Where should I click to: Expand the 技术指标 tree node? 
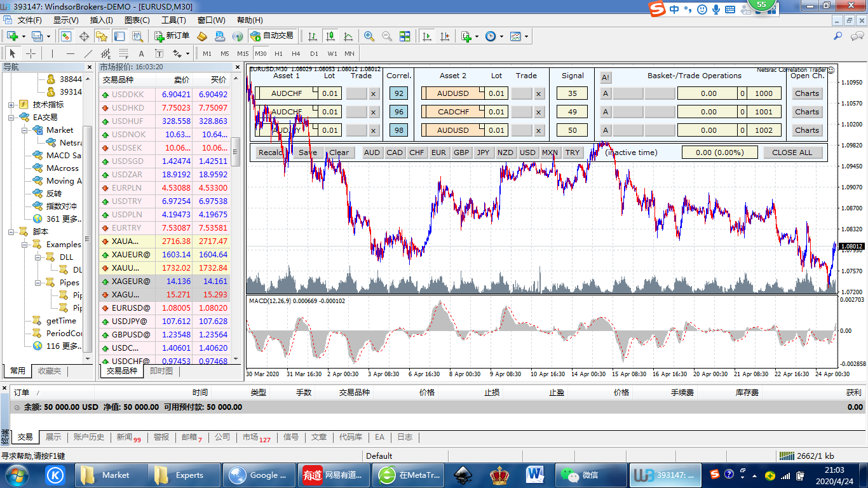[x=11, y=104]
